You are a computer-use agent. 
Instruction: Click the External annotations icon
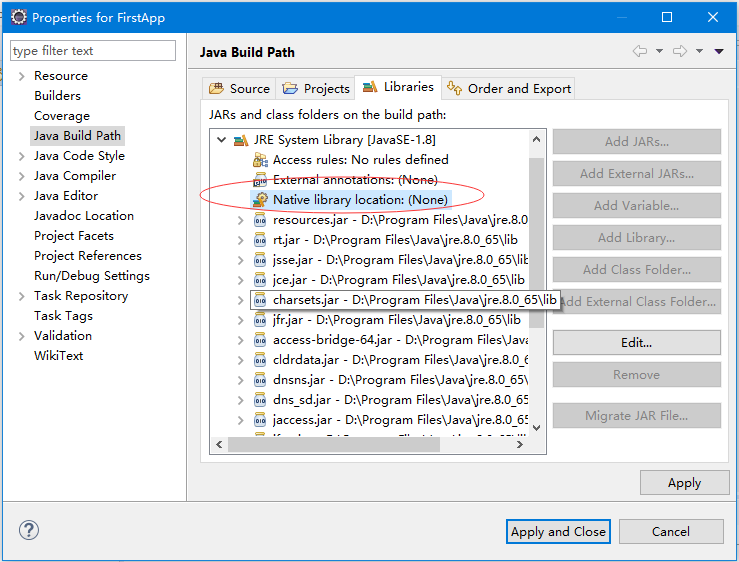(x=260, y=180)
